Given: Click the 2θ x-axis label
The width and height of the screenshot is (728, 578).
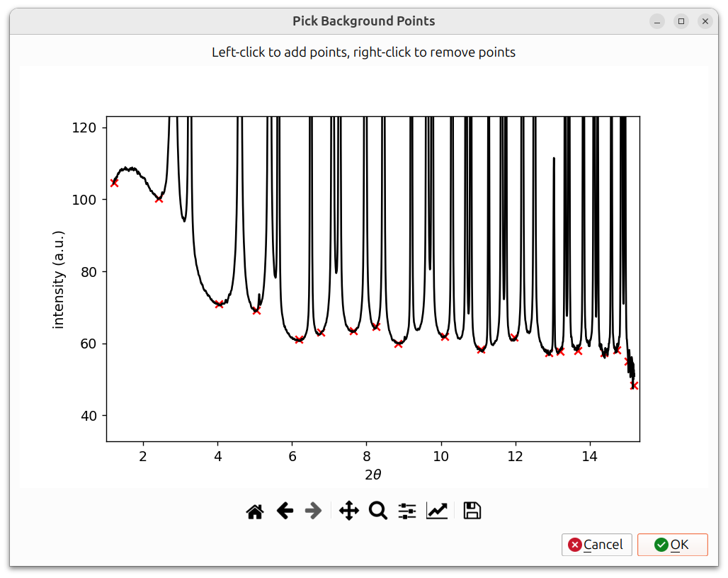Looking at the screenshot, I should (372, 475).
